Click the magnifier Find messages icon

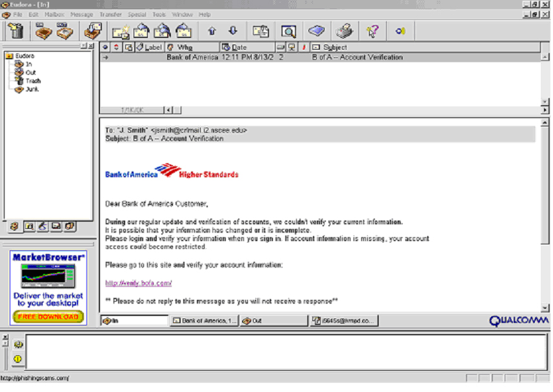(x=288, y=31)
